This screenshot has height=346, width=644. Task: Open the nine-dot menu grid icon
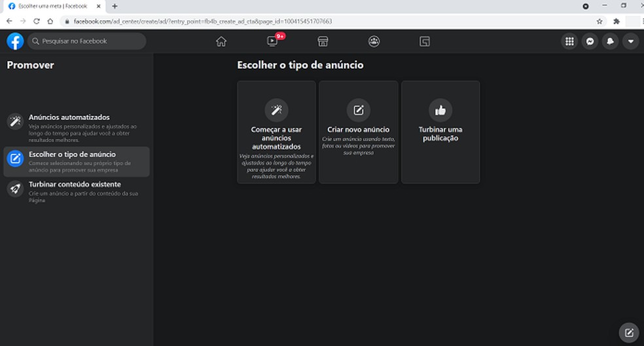(569, 41)
